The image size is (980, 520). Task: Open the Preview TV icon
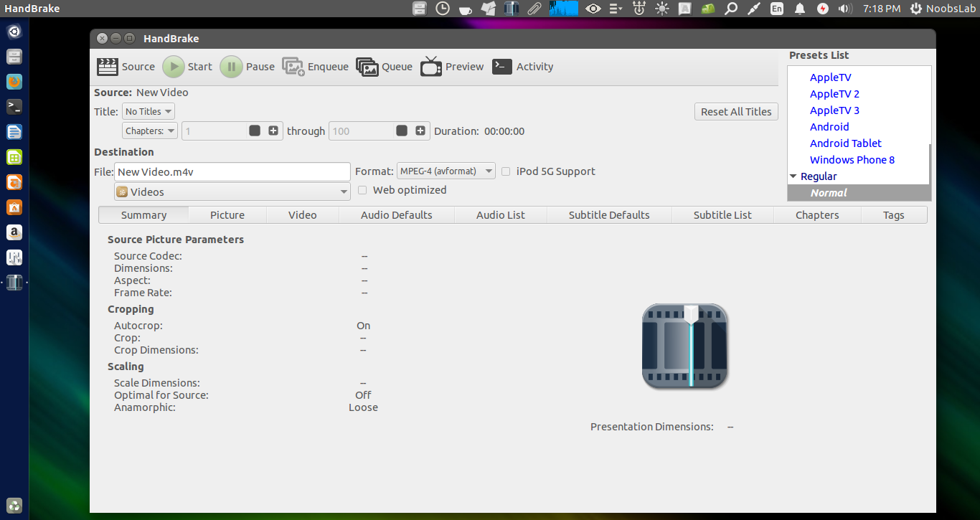click(431, 67)
